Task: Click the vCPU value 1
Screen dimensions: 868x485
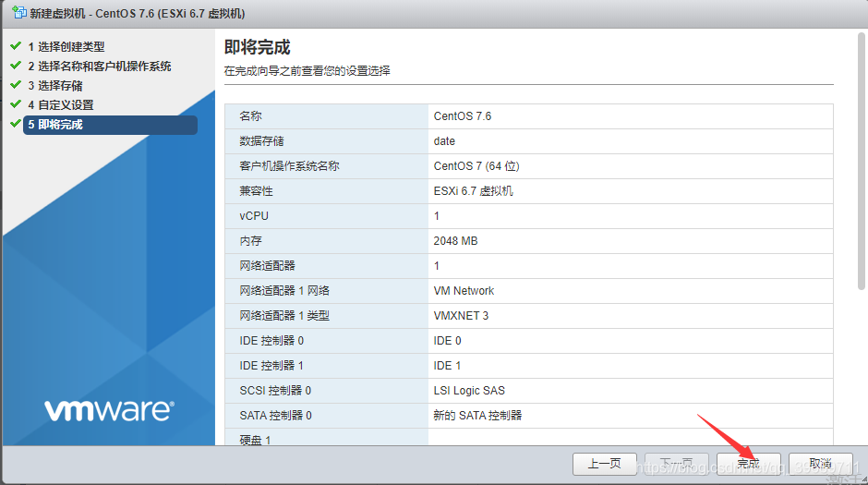Action: [436, 216]
